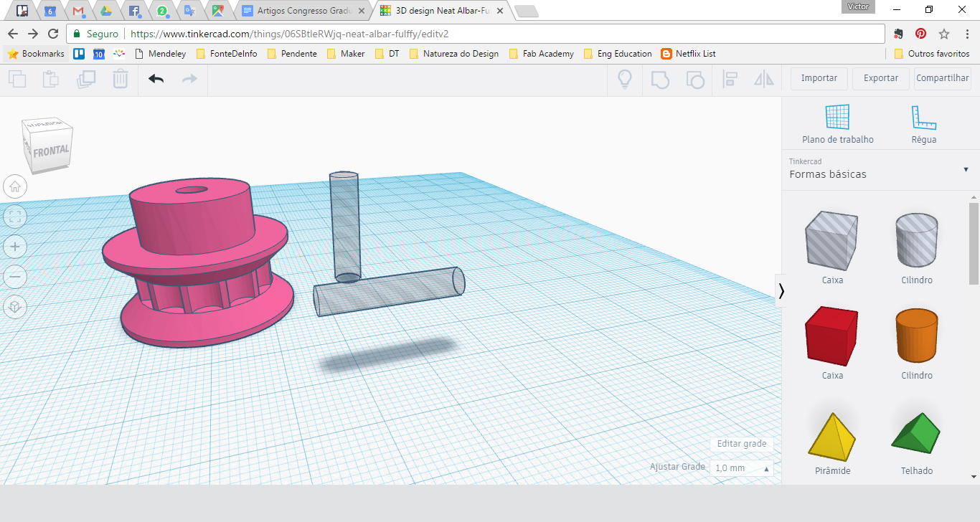Click the shapes panel scrollbar
The width and height of the screenshot is (980, 522).
pos(974,244)
